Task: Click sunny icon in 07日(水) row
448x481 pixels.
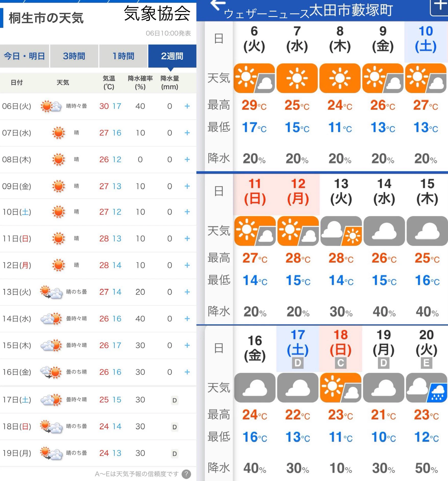Action: pos(58,133)
